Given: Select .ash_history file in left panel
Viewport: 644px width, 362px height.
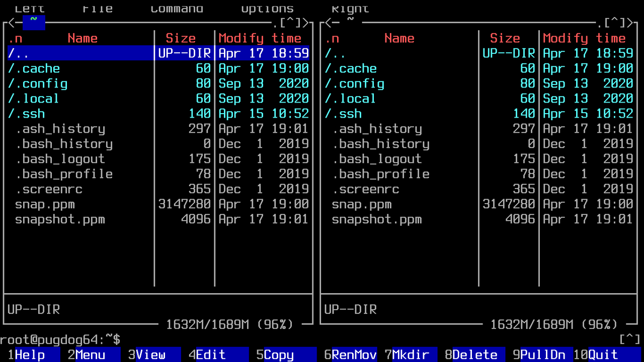Looking at the screenshot, I should tap(158, 128).
